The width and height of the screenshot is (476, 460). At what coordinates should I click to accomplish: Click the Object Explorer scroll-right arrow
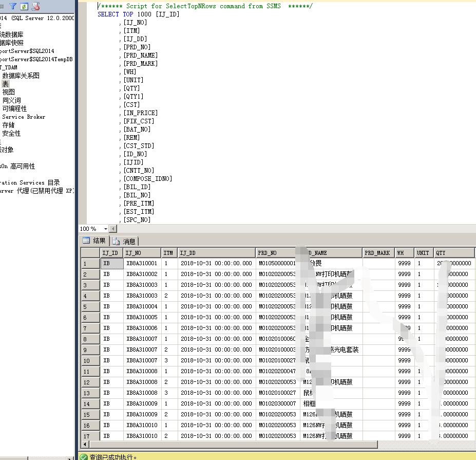pos(70,458)
